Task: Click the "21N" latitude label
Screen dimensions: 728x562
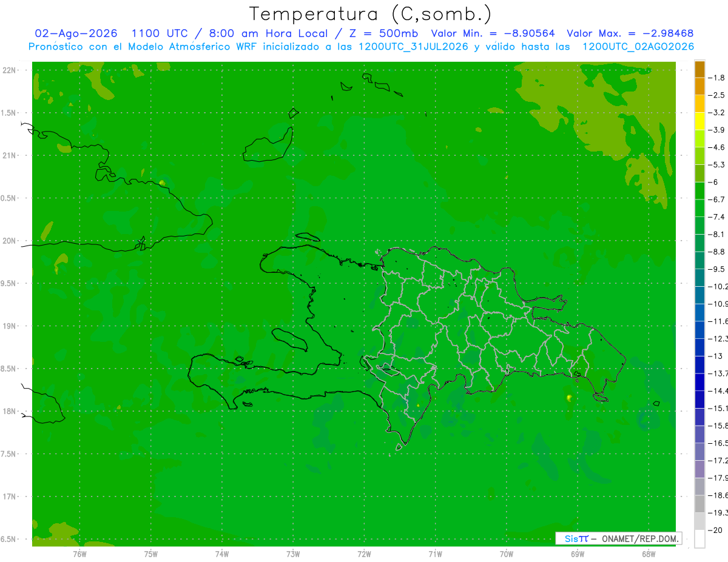Action: [x=9, y=156]
